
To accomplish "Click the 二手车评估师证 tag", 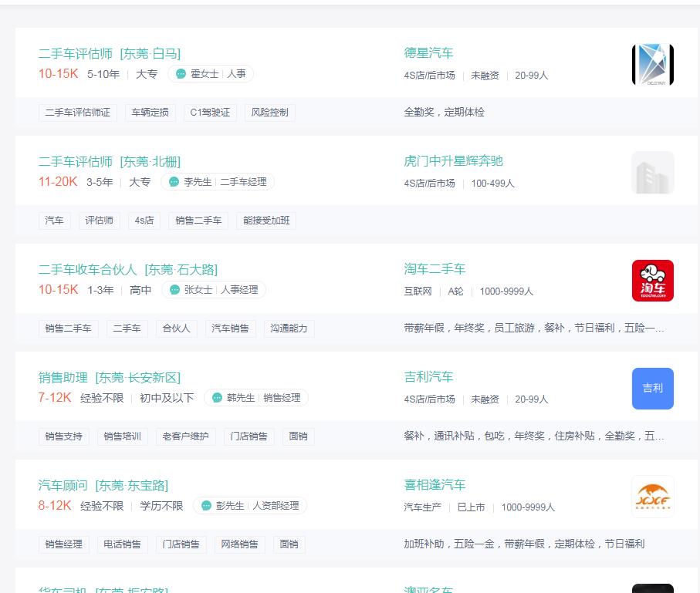I will point(78,113).
